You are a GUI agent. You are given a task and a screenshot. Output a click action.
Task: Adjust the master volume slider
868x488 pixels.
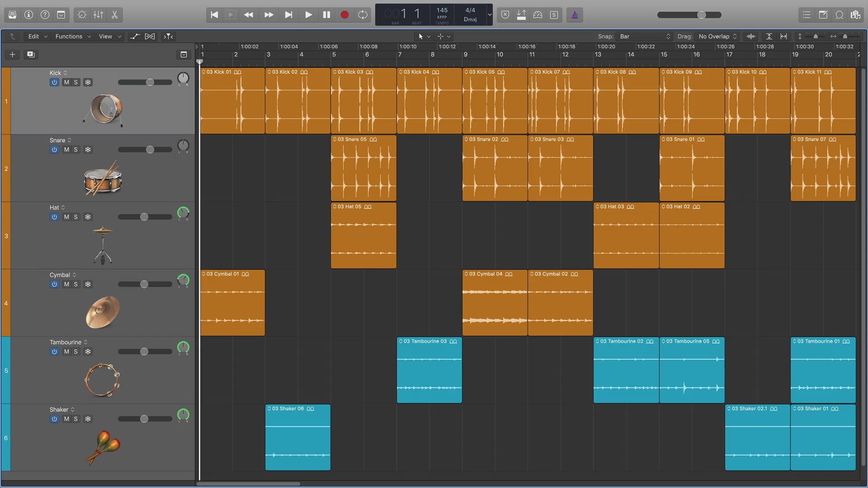point(689,15)
